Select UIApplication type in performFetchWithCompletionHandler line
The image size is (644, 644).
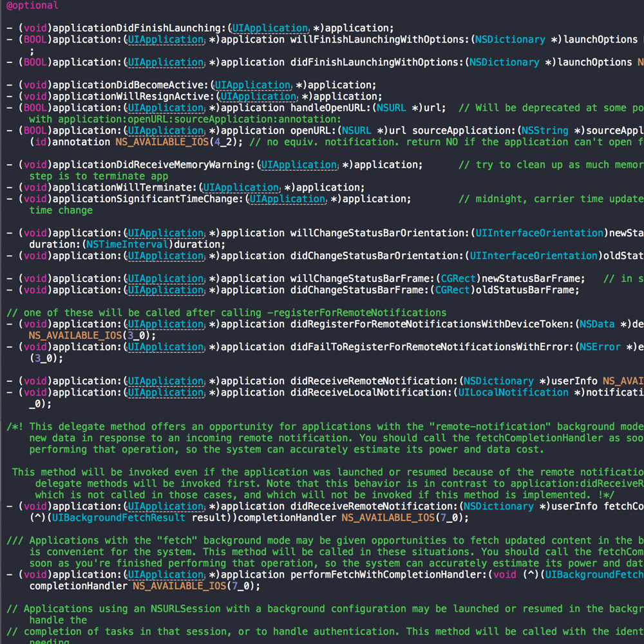[x=166, y=574]
